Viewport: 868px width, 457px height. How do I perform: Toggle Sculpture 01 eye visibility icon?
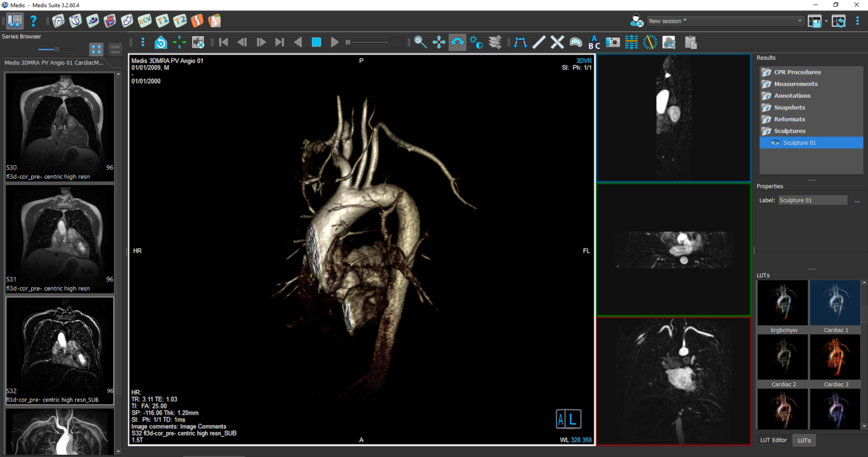pyautogui.click(x=775, y=143)
